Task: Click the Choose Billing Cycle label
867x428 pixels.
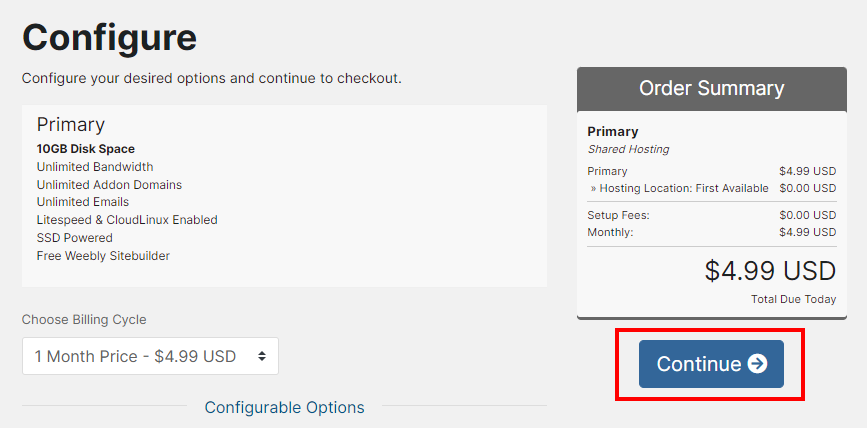Action: [x=84, y=320]
